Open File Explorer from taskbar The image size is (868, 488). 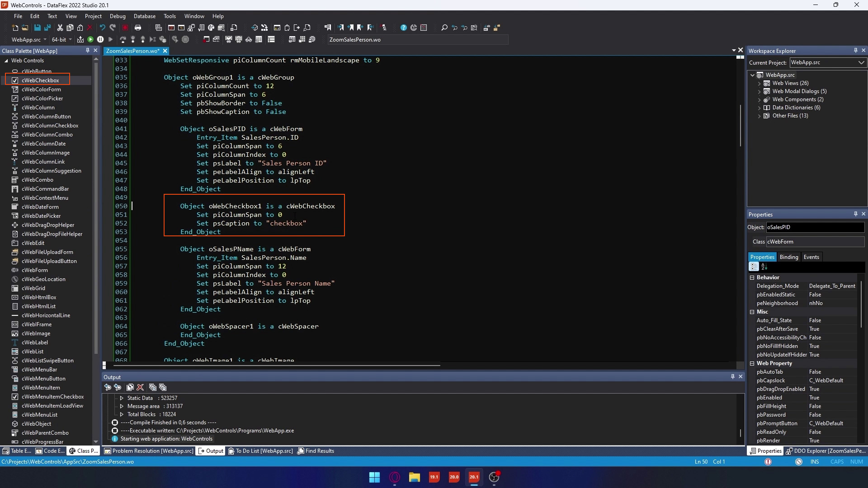tap(414, 477)
